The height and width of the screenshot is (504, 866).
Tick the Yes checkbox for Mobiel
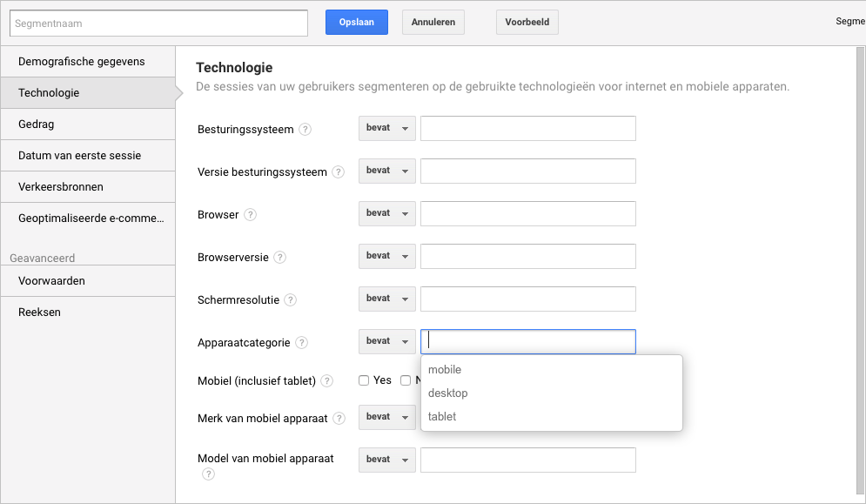(364, 380)
